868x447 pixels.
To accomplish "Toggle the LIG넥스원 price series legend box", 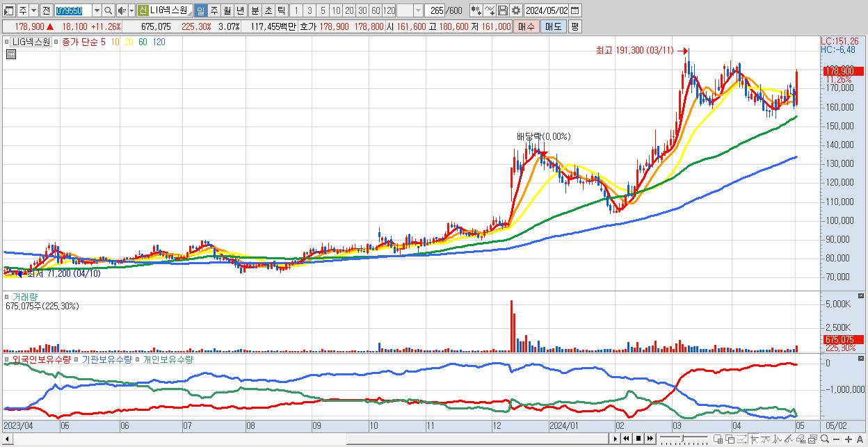I will tap(7, 42).
